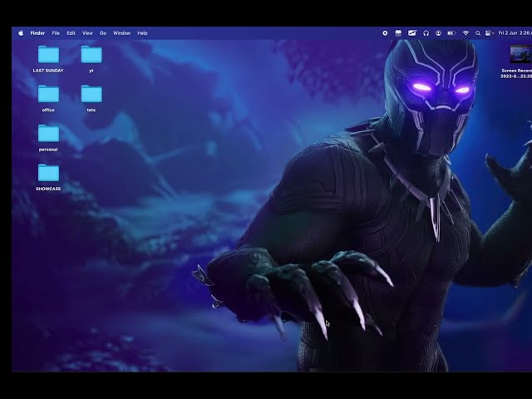Click the Wi-Fi status icon
Screen dimensions: 532x399
[x=465, y=33]
